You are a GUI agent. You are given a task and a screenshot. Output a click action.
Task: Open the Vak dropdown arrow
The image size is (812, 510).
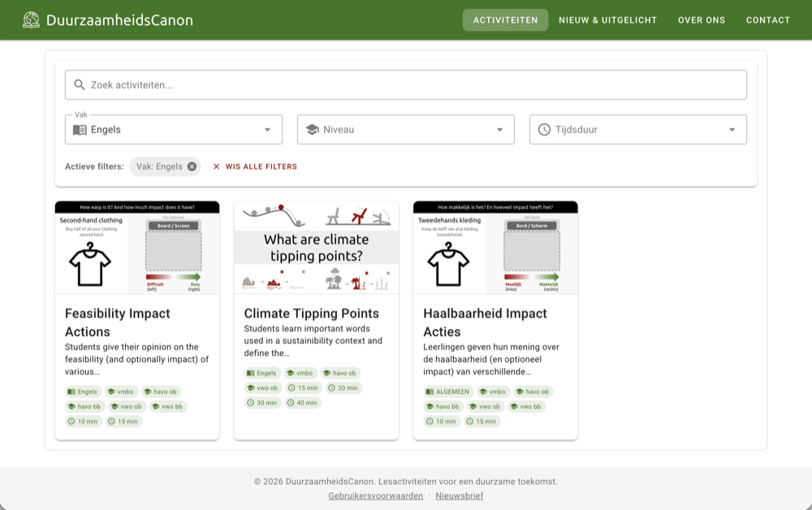tap(268, 129)
